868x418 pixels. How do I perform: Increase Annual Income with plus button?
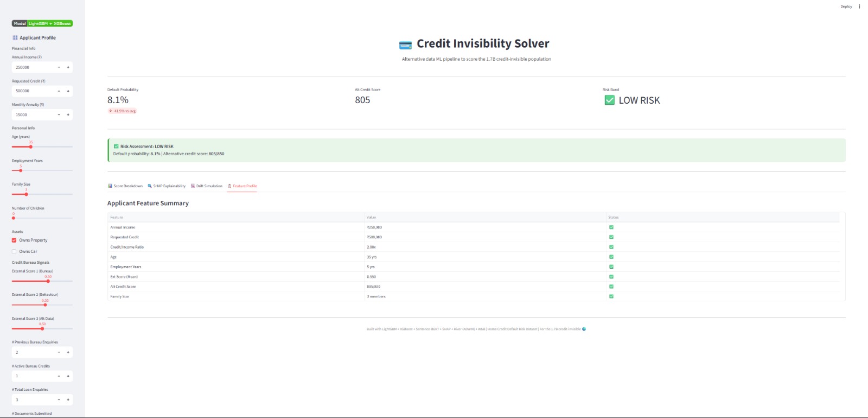[68, 67]
